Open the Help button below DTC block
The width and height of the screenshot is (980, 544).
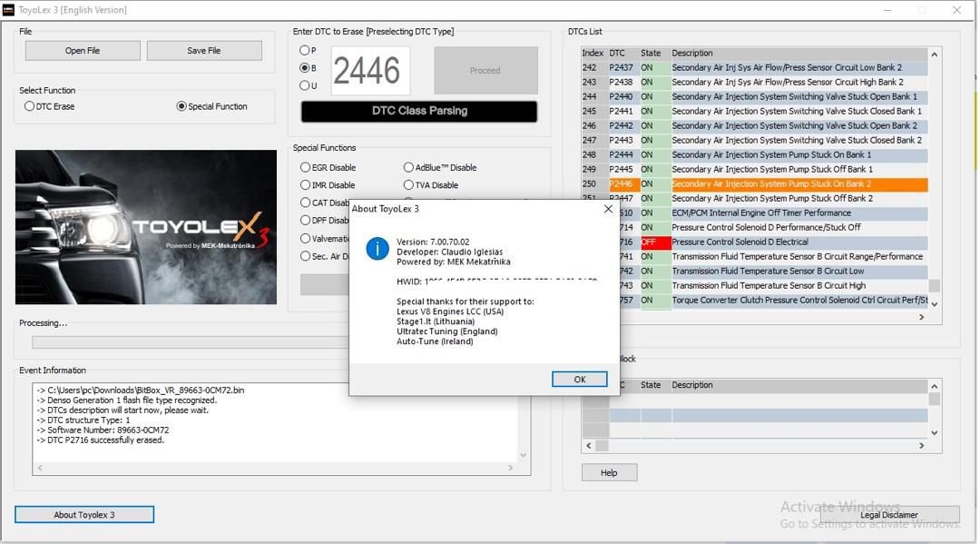609,472
